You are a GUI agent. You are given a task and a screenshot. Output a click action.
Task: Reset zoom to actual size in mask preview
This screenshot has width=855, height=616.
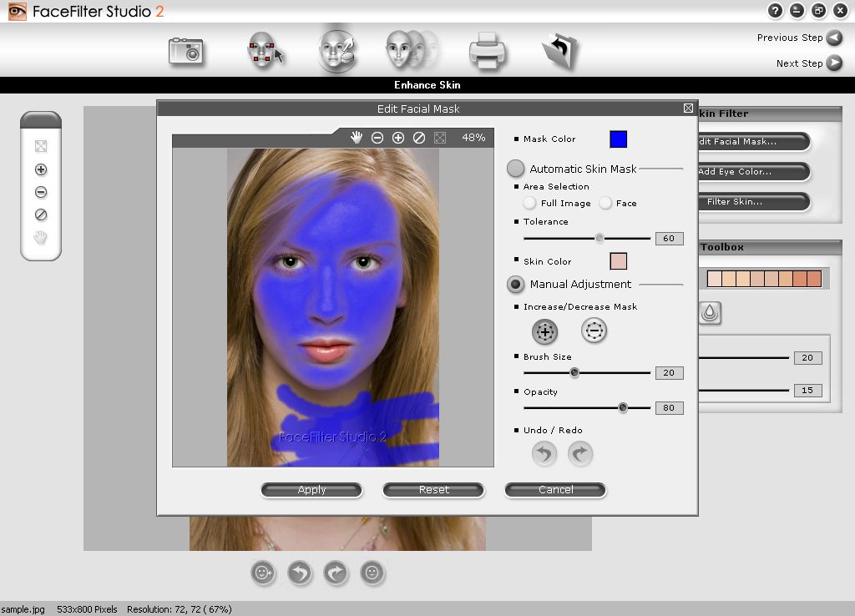tap(419, 138)
